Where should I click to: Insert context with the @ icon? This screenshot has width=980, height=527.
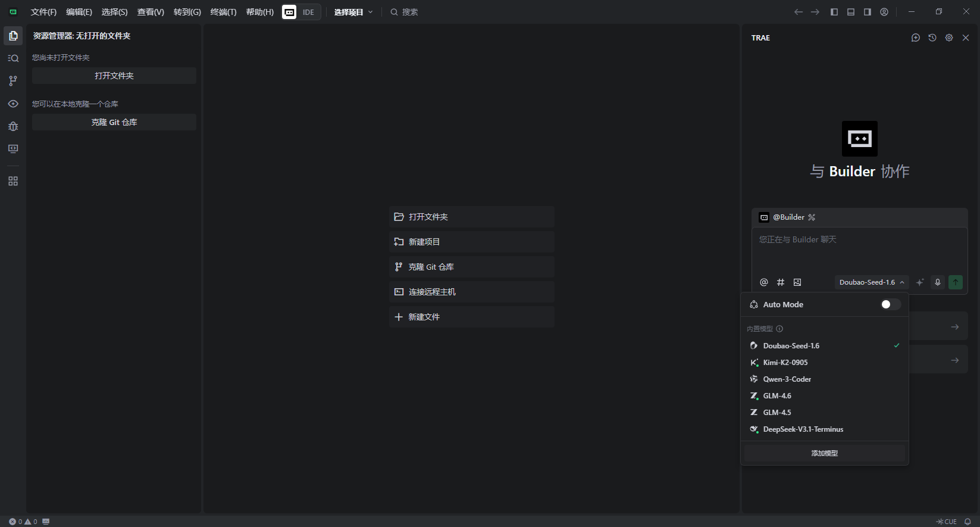pos(764,282)
